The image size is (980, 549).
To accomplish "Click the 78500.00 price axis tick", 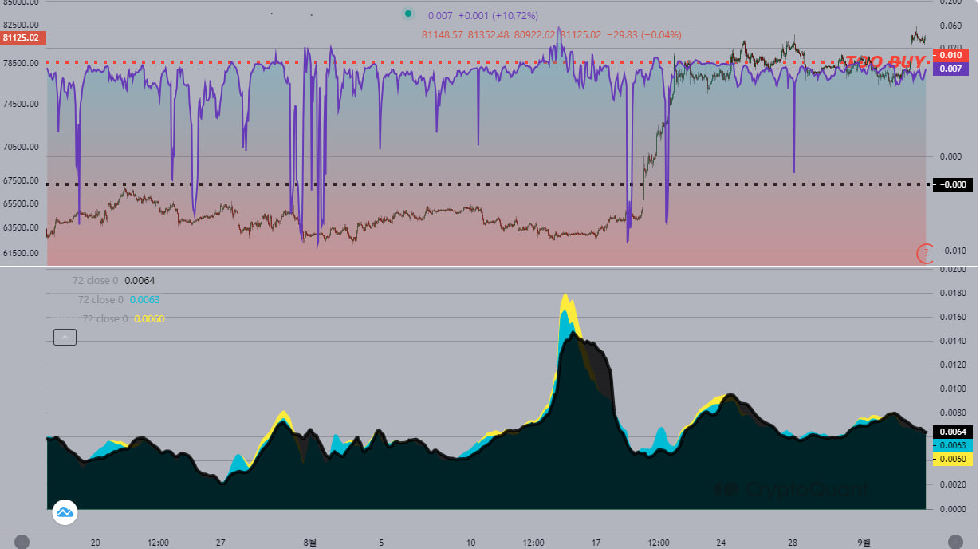I will 22,63.
